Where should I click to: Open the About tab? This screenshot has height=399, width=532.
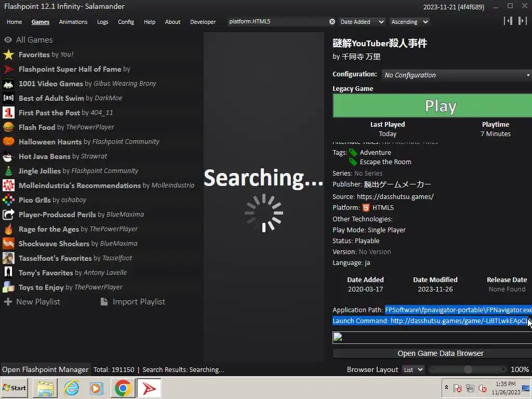[x=172, y=22]
